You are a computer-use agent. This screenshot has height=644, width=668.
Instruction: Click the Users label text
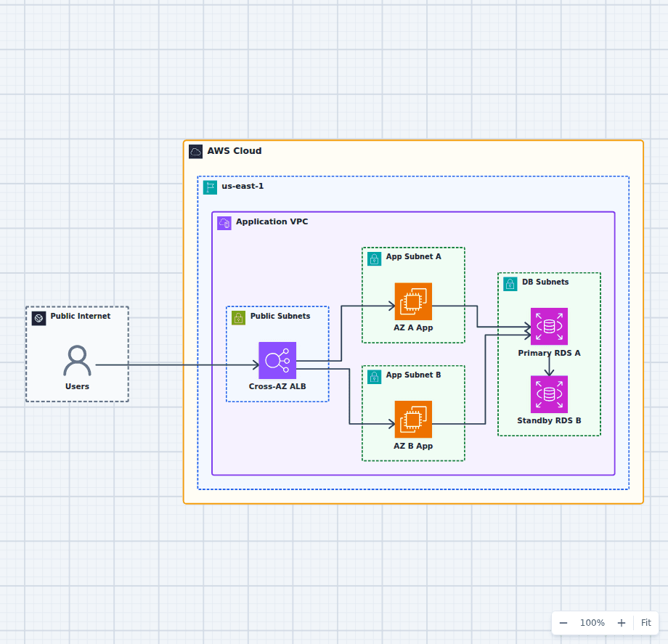coord(77,386)
